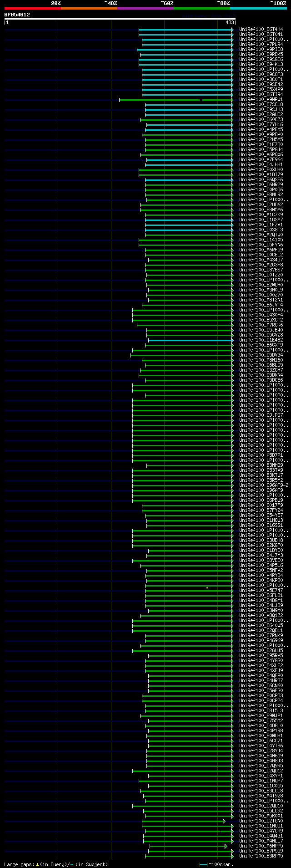Open hit UniRef100_Q96AT9-2

[x=264, y=485]
